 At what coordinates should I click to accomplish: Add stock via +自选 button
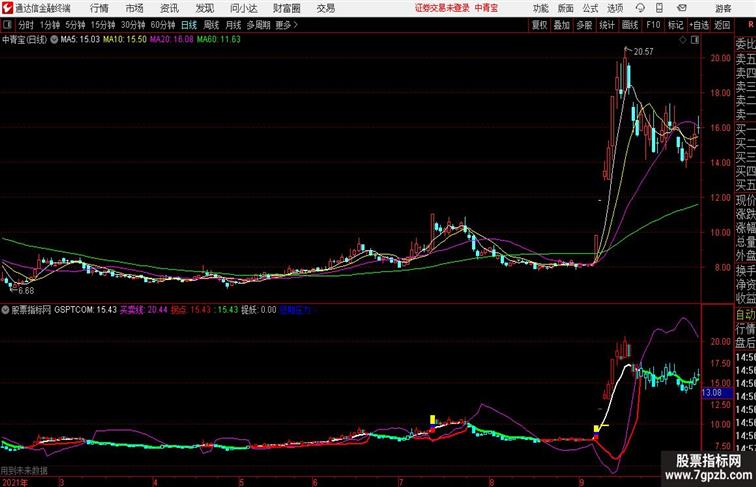[699, 25]
